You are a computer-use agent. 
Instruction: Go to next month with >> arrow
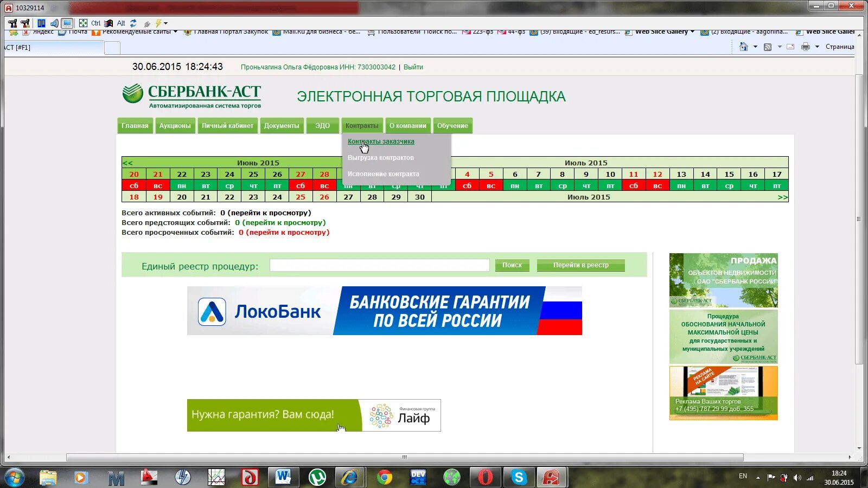(x=782, y=197)
